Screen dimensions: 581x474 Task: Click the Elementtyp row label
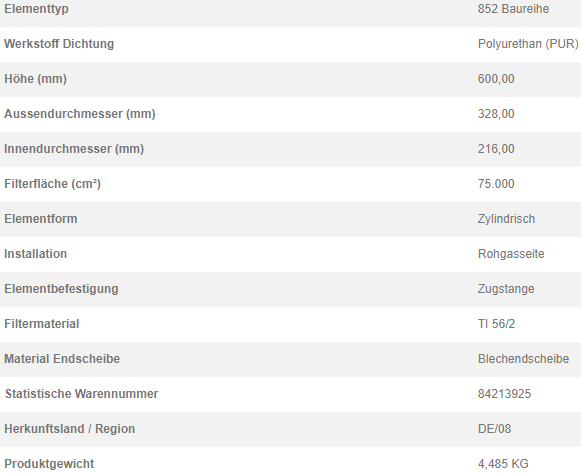pyautogui.click(x=36, y=9)
